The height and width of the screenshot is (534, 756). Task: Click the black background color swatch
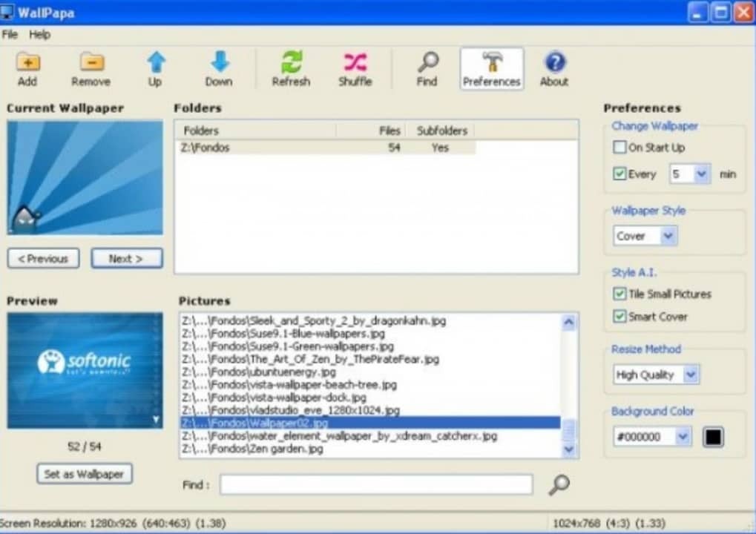pos(712,437)
